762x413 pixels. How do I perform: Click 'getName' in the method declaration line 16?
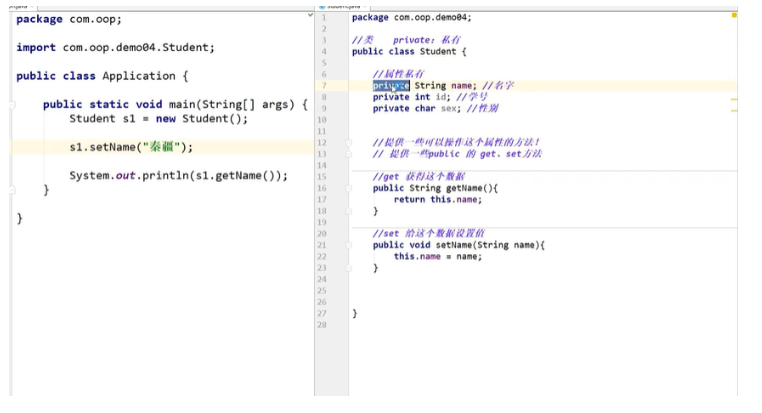coord(464,188)
